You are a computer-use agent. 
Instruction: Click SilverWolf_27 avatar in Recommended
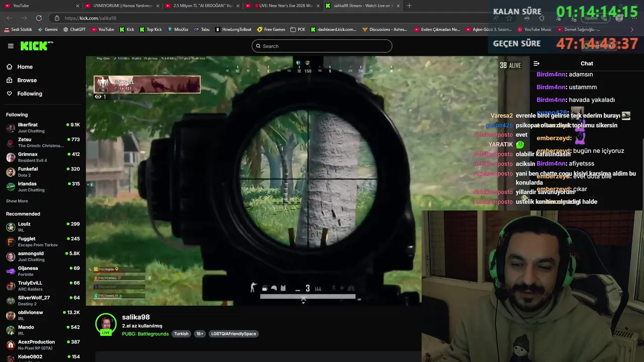11,301
